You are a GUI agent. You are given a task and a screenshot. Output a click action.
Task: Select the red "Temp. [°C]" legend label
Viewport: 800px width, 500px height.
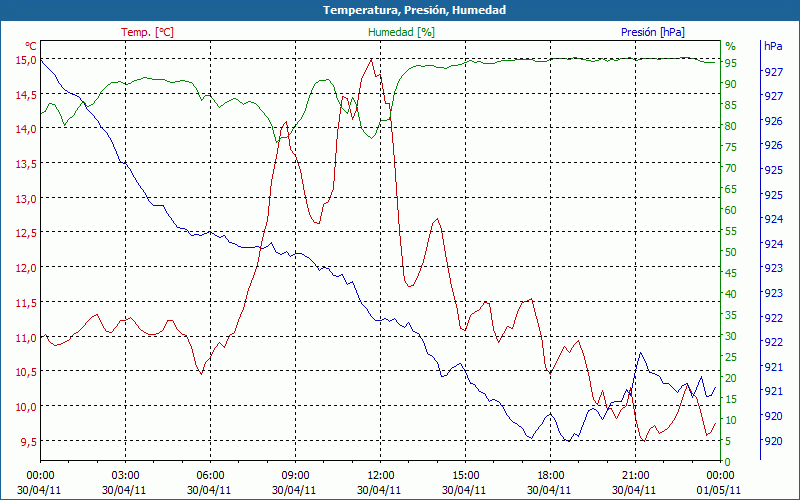147,32
